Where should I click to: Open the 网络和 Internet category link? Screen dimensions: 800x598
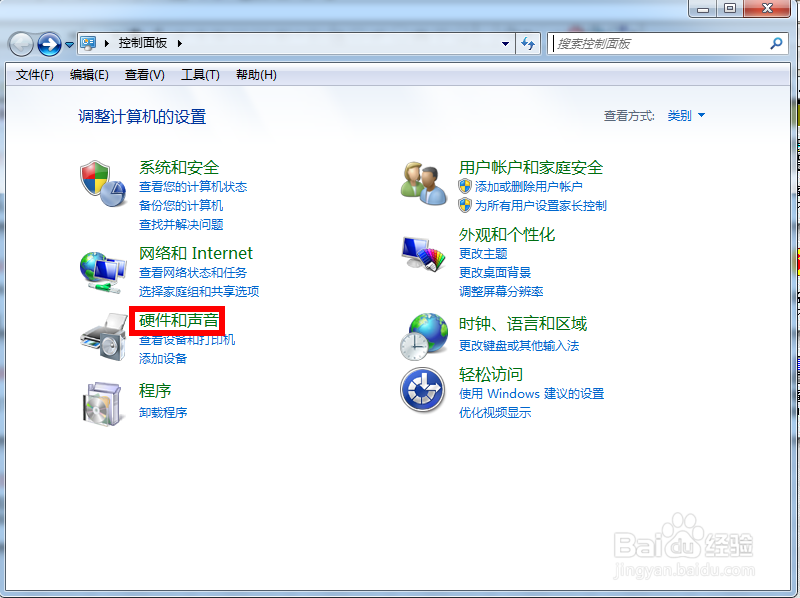pyautogui.click(x=196, y=253)
